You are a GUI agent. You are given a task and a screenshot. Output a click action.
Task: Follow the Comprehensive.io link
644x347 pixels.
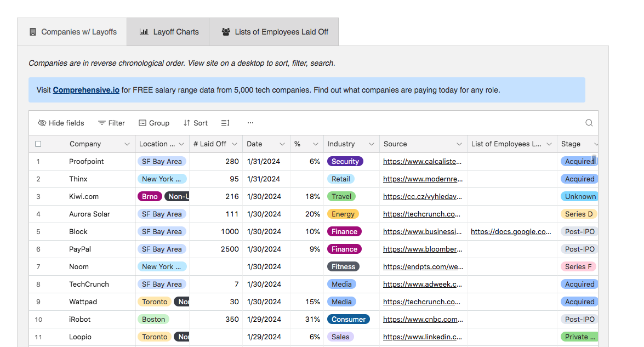pos(86,90)
